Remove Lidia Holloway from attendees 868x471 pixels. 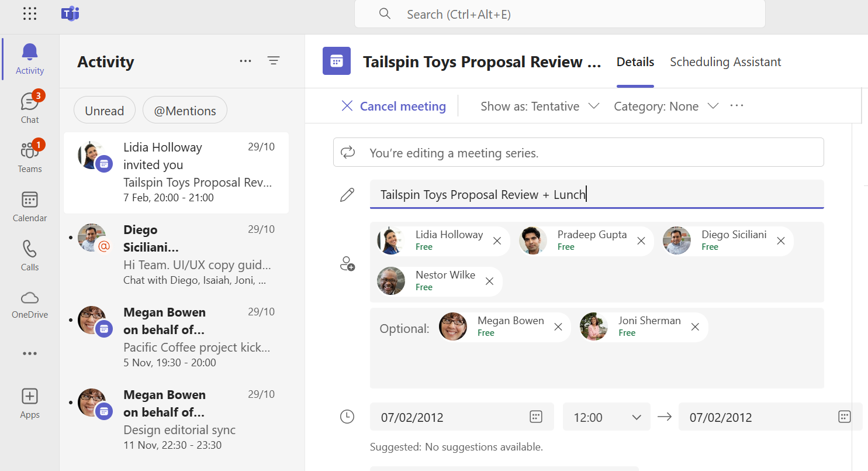[x=497, y=241]
